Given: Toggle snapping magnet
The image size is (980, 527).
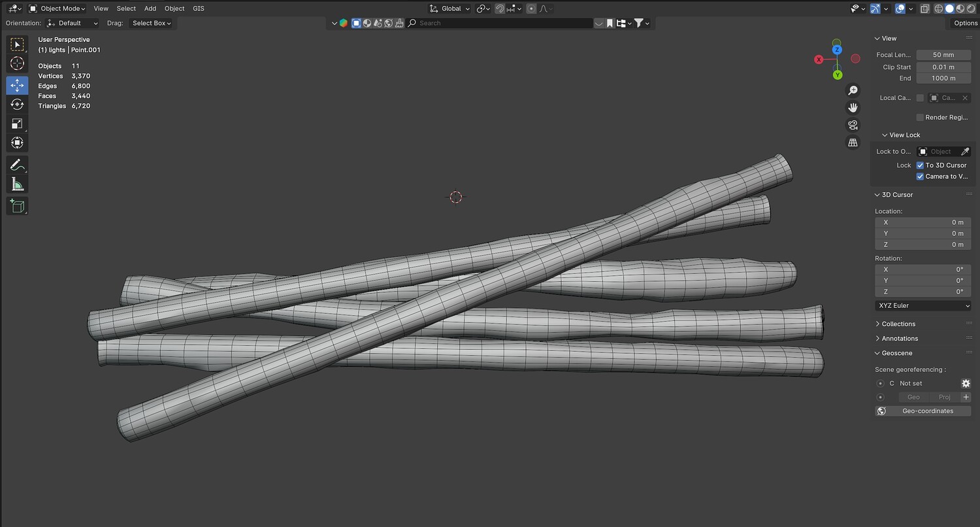Looking at the screenshot, I should point(500,8).
